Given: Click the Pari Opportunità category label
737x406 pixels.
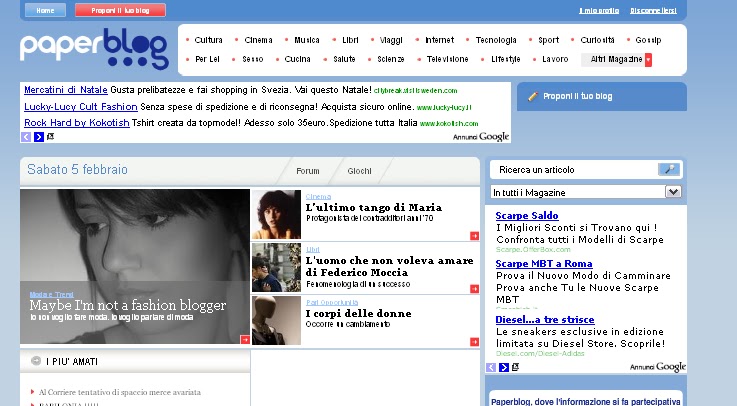Looking at the screenshot, I should tap(332, 302).
